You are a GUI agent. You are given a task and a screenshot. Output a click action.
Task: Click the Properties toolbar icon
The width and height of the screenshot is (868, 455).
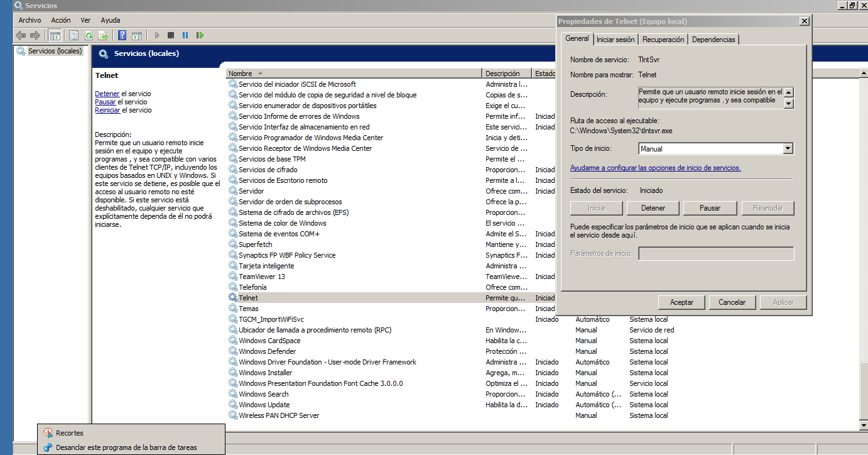click(74, 36)
